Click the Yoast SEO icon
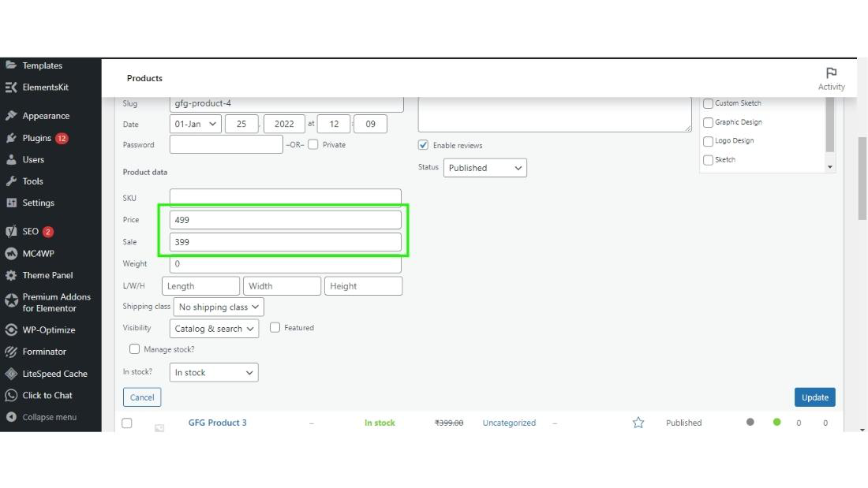The width and height of the screenshot is (868, 488). (11, 231)
